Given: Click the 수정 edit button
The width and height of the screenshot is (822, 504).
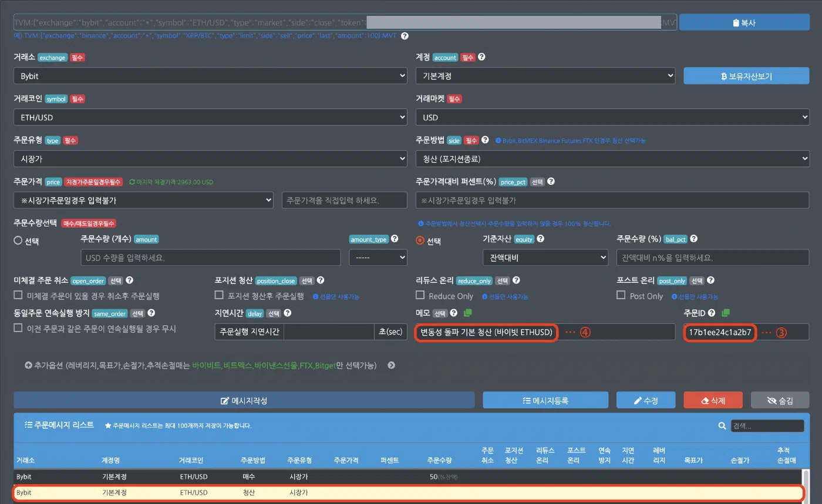Looking at the screenshot, I should coord(646,400).
